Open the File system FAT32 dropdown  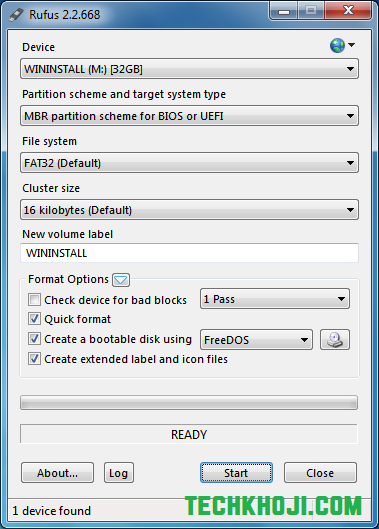(x=189, y=163)
